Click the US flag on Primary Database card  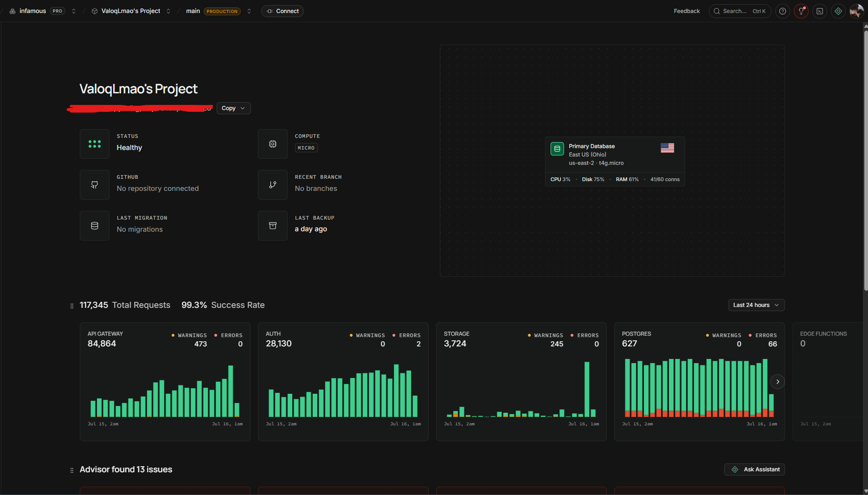click(x=667, y=148)
